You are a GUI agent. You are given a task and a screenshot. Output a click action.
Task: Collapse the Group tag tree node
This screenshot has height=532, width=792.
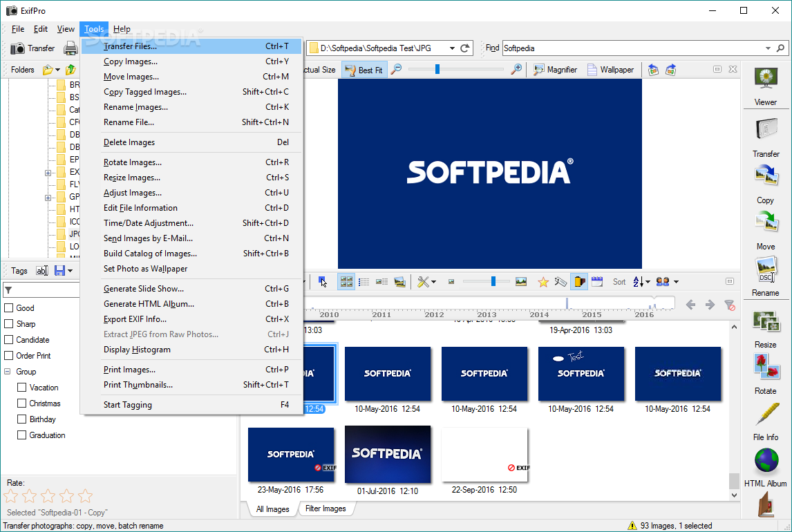click(8, 372)
